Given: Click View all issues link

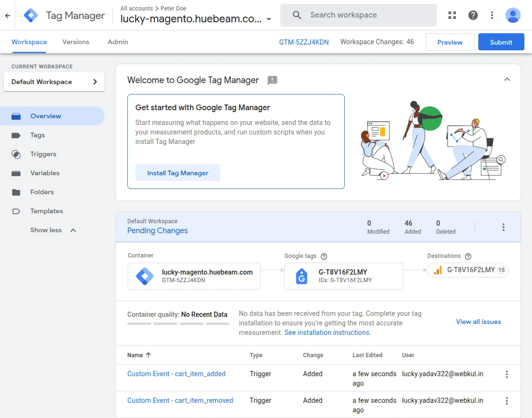Looking at the screenshot, I should [x=478, y=322].
